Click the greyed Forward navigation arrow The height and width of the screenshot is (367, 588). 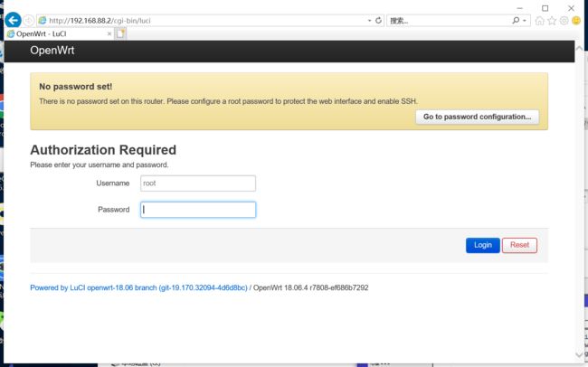coord(29,21)
